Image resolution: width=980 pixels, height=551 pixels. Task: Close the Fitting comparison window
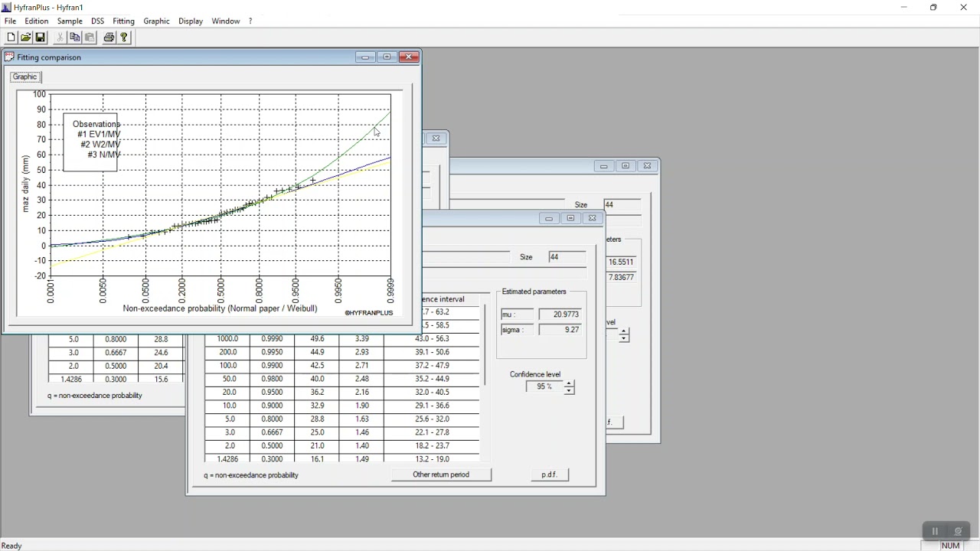coord(410,57)
